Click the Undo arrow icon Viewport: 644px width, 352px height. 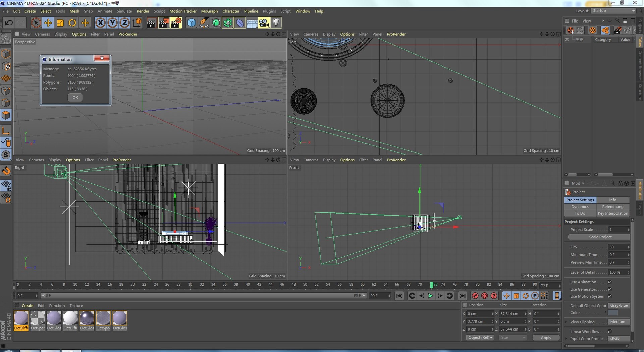(9, 23)
